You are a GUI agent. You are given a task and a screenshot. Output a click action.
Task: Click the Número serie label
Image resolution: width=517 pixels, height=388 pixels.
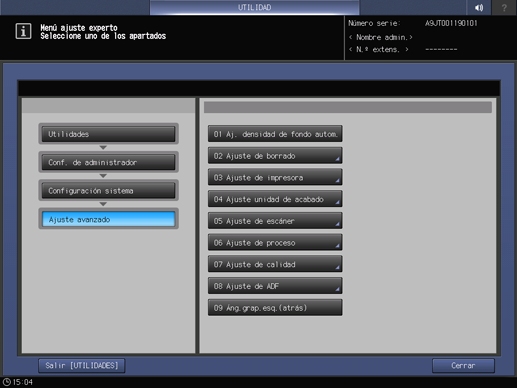tap(374, 23)
